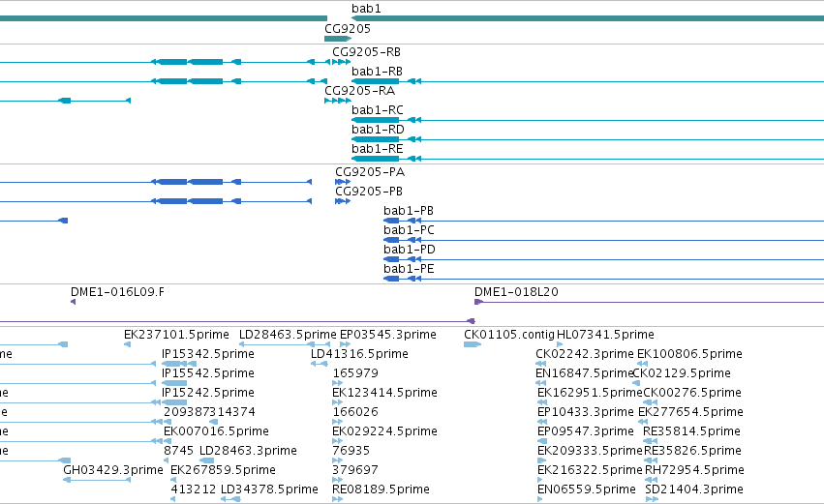
Task: Click the bab1-RC transcript label
Action: pos(378,110)
